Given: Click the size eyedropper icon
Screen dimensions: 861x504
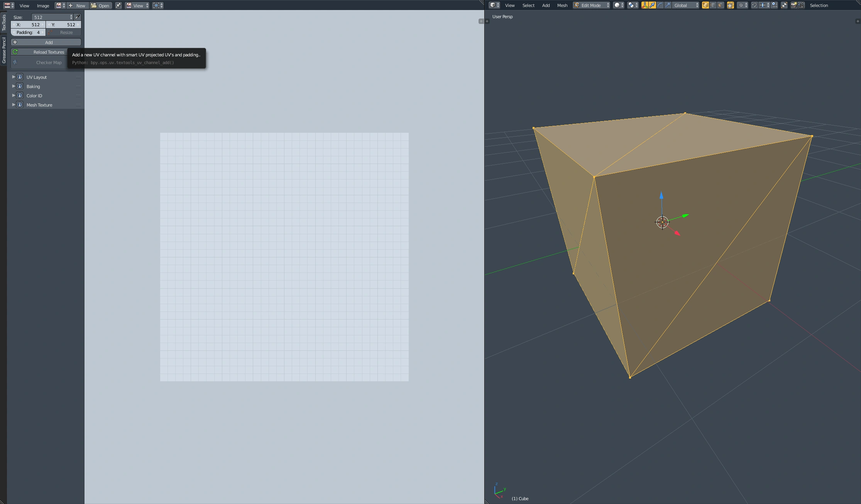Looking at the screenshot, I should click(x=78, y=17).
